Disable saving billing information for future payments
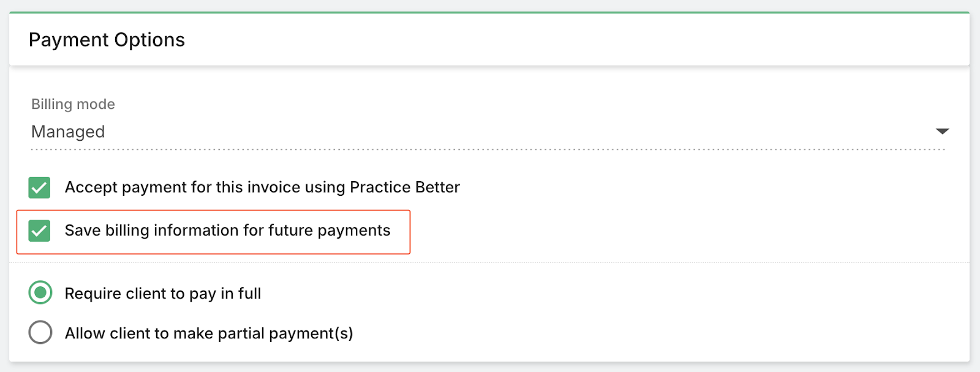This screenshot has width=980, height=372. [x=39, y=231]
